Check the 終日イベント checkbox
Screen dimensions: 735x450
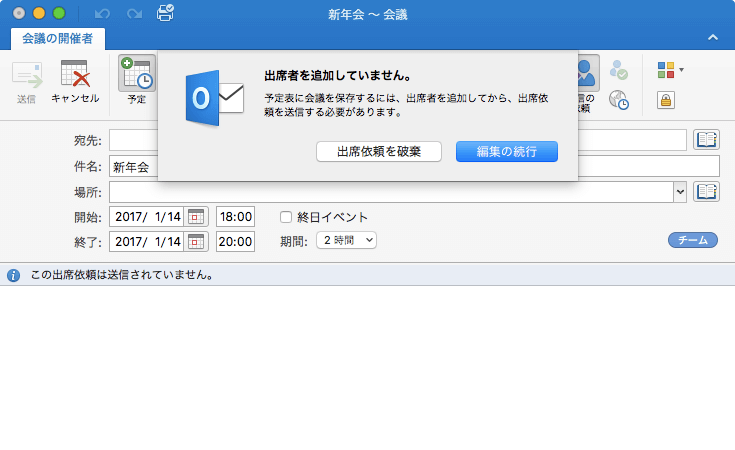[286, 217]
